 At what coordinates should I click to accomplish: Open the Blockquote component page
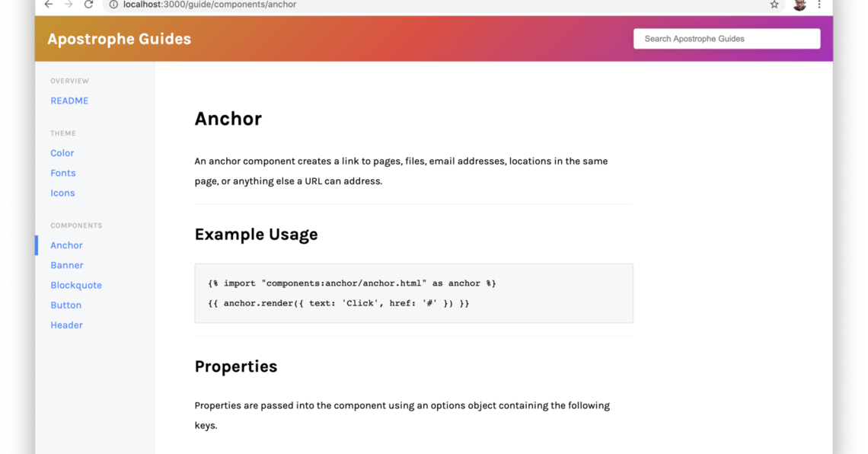click(x=76, y=284)
